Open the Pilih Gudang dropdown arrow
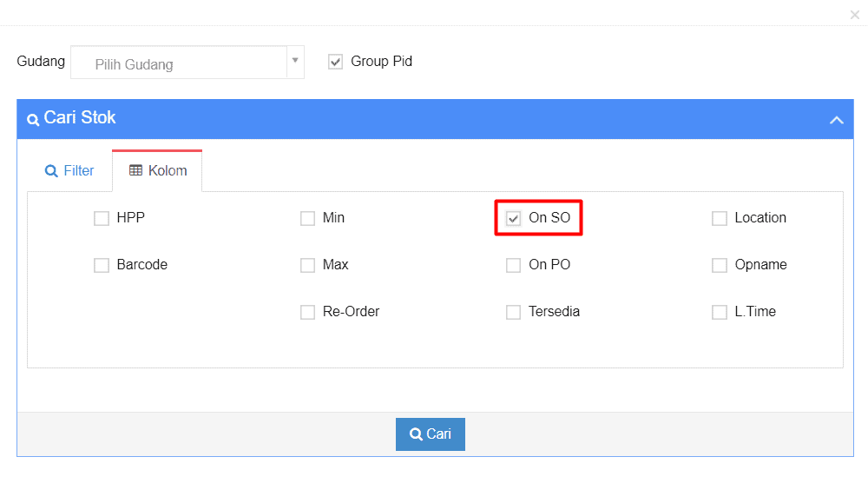Viewport: 868px width, 490px height. point(295,61)
